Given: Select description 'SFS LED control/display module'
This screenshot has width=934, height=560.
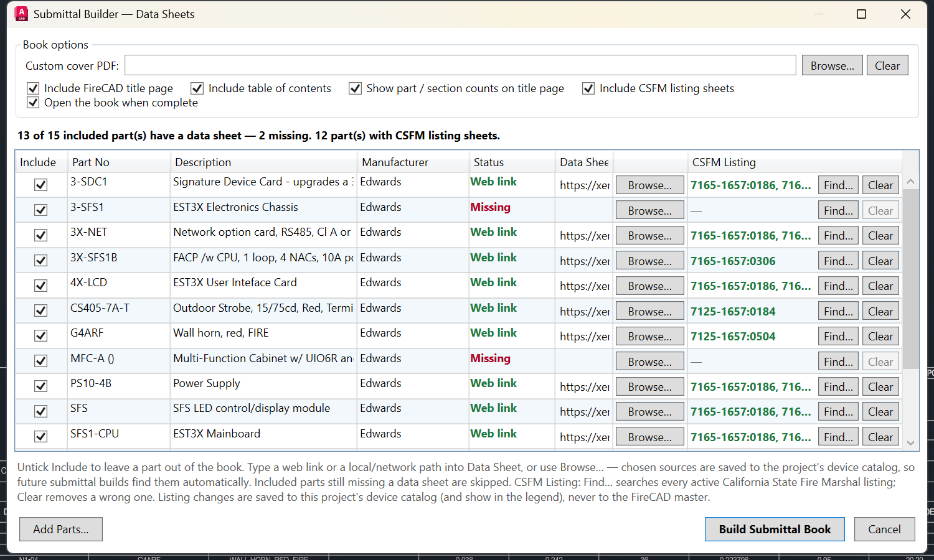Looking at the screenshot, I should (x=252, y=408).
